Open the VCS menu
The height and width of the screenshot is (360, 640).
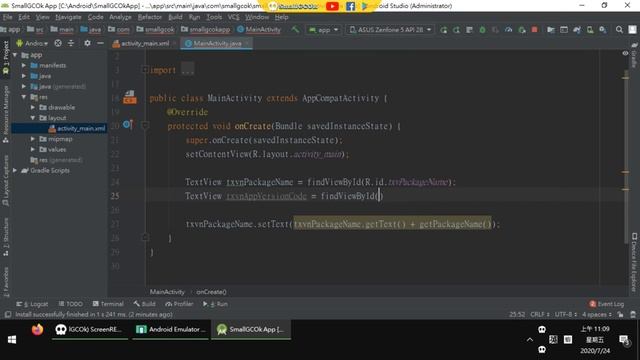233,17
